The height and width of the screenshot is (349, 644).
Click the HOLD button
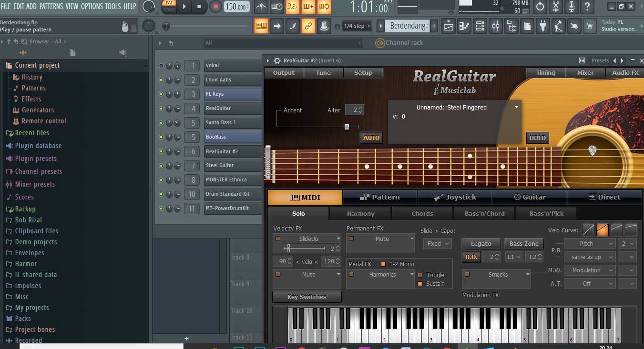point(537,138)
